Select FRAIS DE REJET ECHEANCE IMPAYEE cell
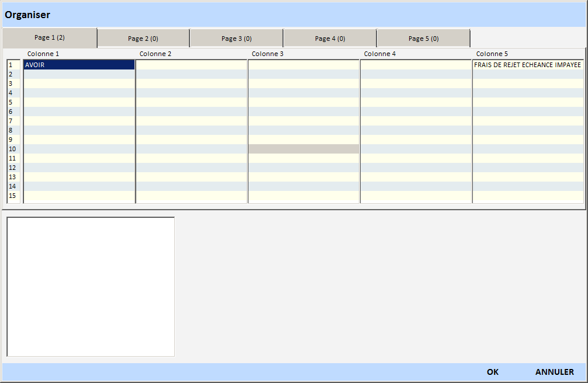588x383 pixels. tap(528, 65)
